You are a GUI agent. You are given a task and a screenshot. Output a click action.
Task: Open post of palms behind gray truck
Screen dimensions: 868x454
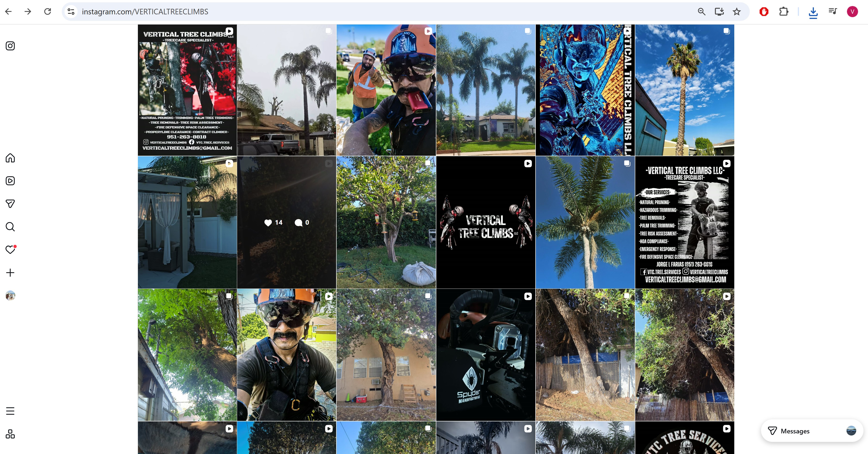(287, 90)
